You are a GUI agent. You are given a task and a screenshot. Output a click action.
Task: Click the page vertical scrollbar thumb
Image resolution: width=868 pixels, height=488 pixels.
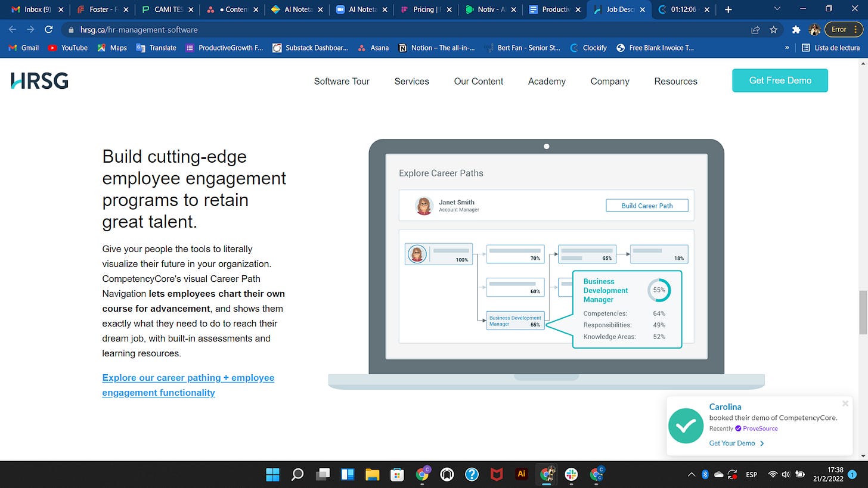pyautogui.click(x=862, y=312)
